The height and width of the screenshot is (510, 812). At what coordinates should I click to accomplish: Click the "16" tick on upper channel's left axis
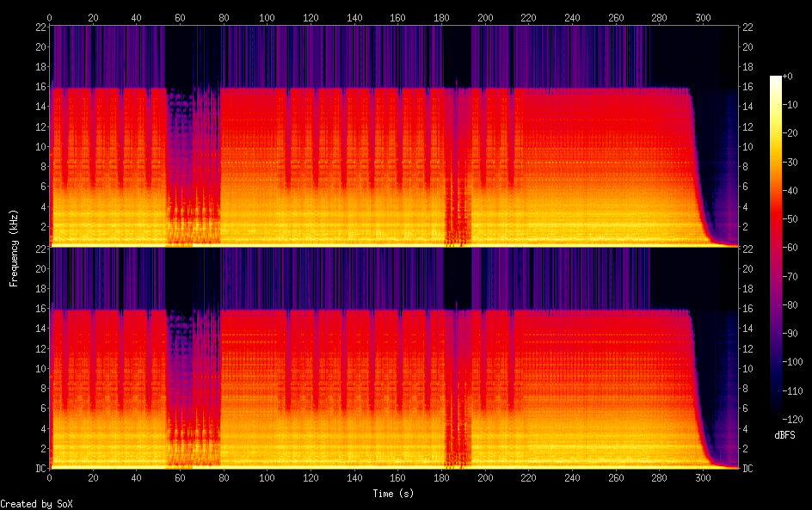(x=40, y=87)
